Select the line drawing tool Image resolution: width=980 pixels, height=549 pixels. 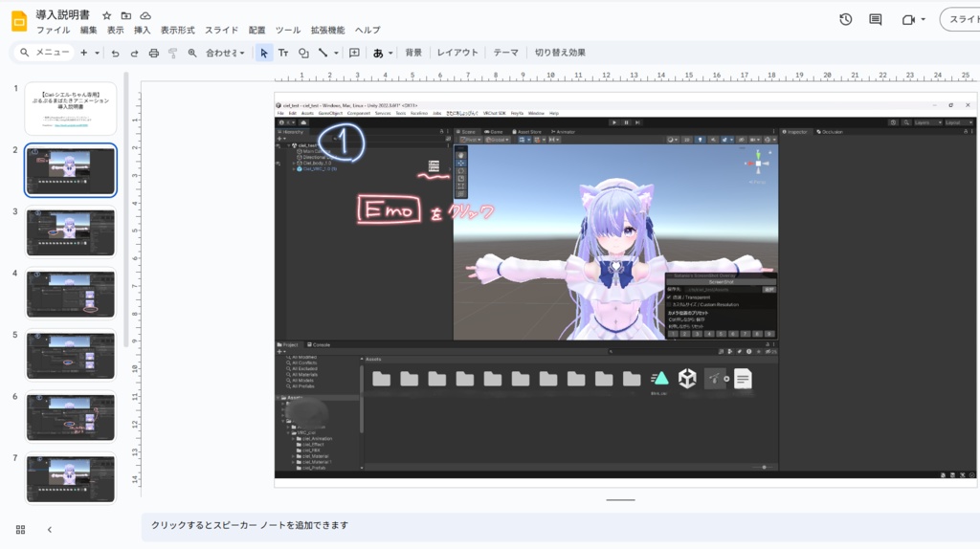pos(323,54)
